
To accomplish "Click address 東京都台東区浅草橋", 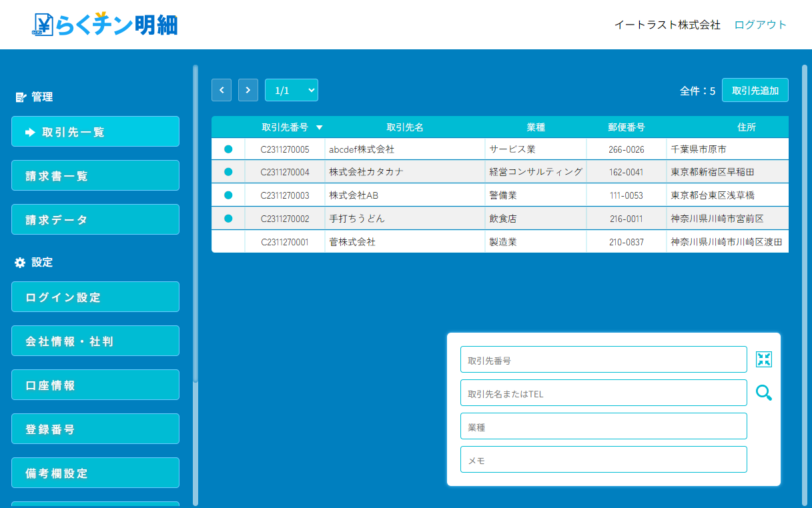I will click(713, 195).
